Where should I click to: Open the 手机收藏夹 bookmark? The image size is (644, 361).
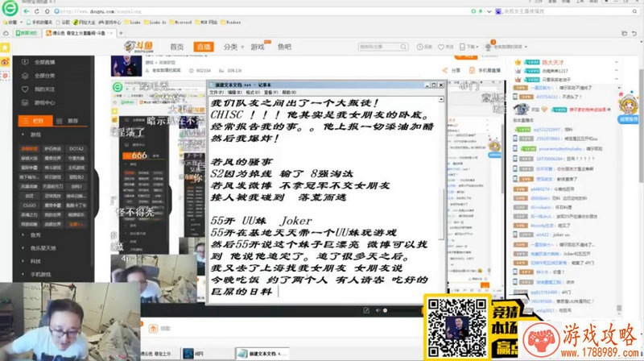39,23
